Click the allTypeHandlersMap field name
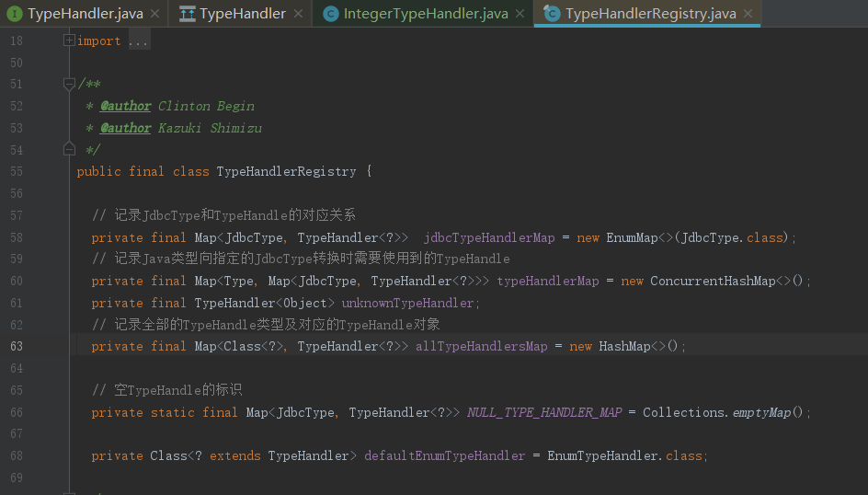The height and width of the screenshot is (495, 868). 482,347
